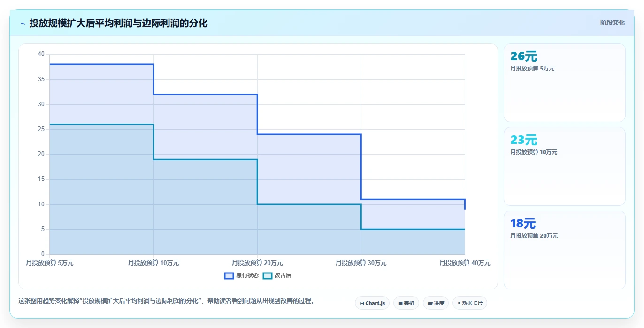644x328 pixels.
Task: Open the 23元 data card
Action: pyautogui.click(x=565, y=166)
